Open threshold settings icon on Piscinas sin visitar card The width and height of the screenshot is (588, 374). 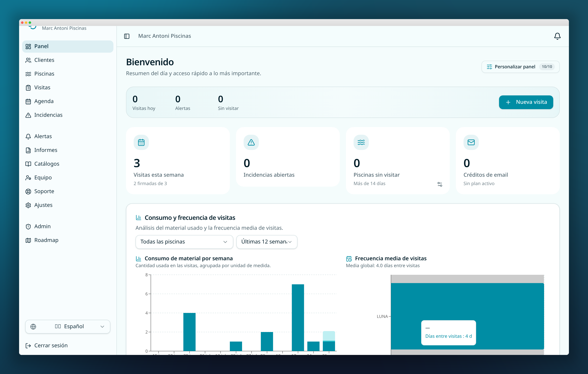pyautogui.click(x=440, y=184)
